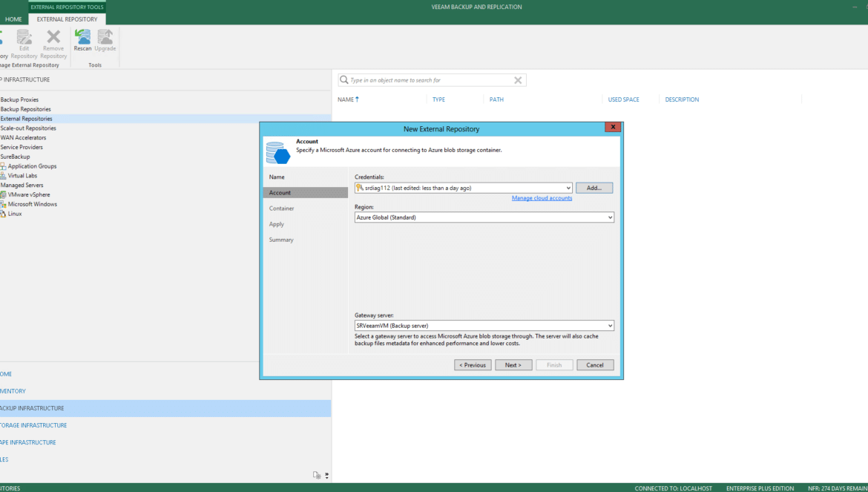Image resolution: width=868 pixels, height=492 pixels.
Task: Click the Linux tree icon
Action: coord(3,214)
